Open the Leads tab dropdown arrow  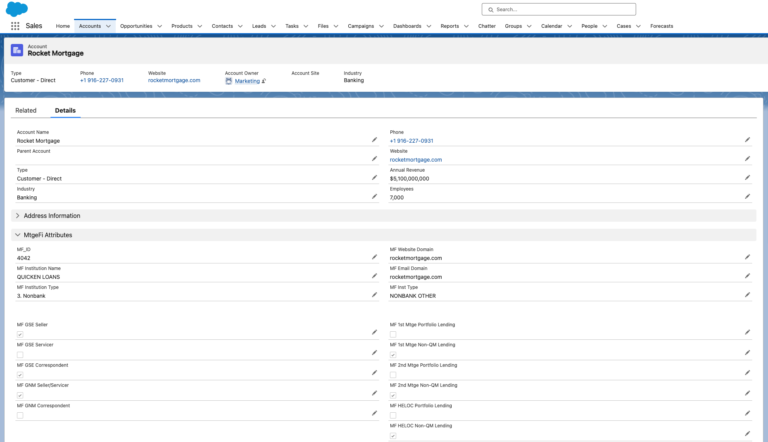tap(273, 26)
